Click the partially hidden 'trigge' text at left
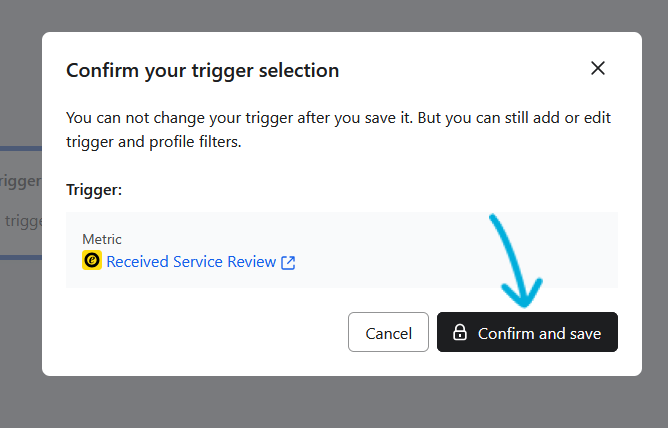Viewport: 668px width, 428px height. (20, 221)
